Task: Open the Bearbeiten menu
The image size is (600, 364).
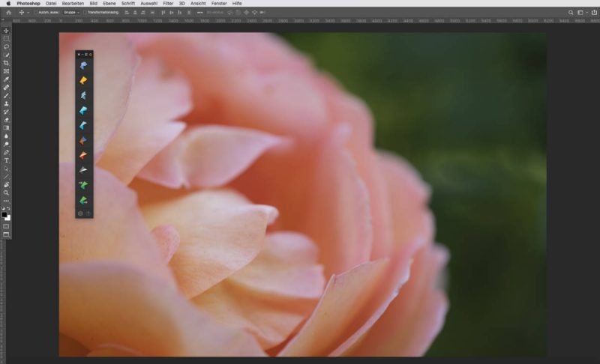Action: tap(73, 4)
